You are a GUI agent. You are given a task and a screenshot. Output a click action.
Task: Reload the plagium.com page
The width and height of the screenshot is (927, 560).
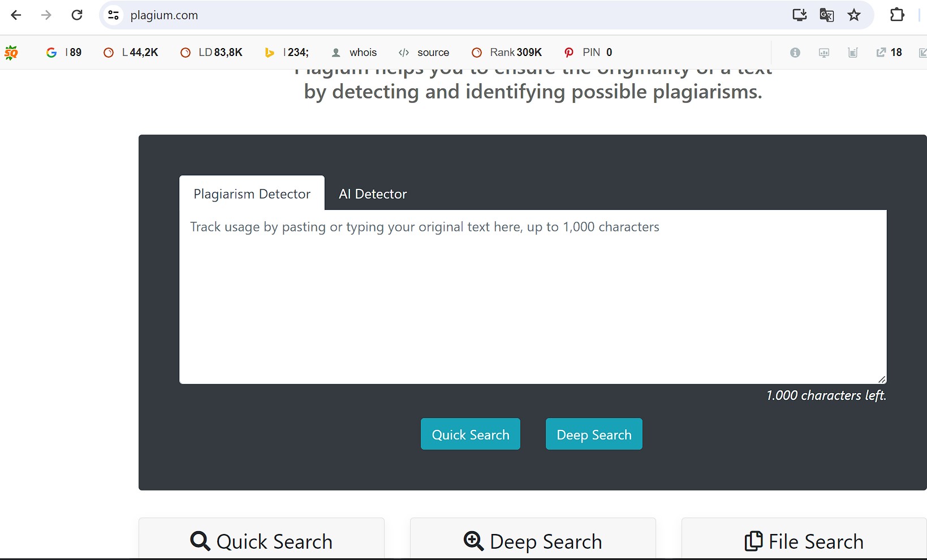click(77, 15)
